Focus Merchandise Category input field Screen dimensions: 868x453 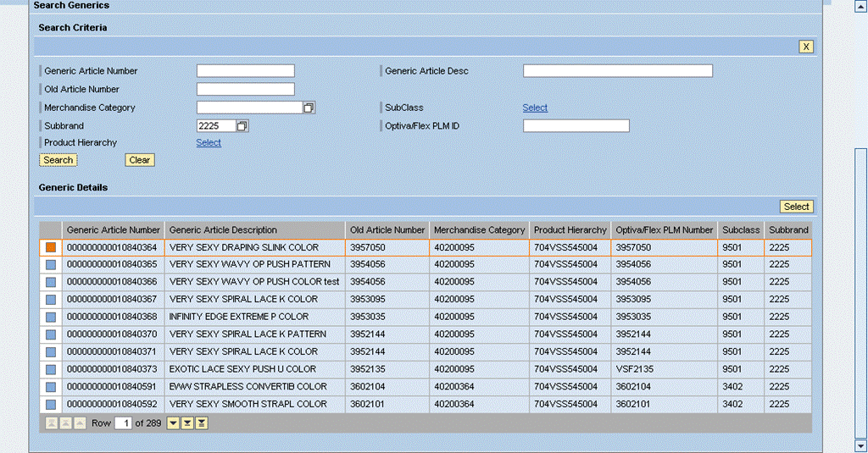(x=250, y=108)
